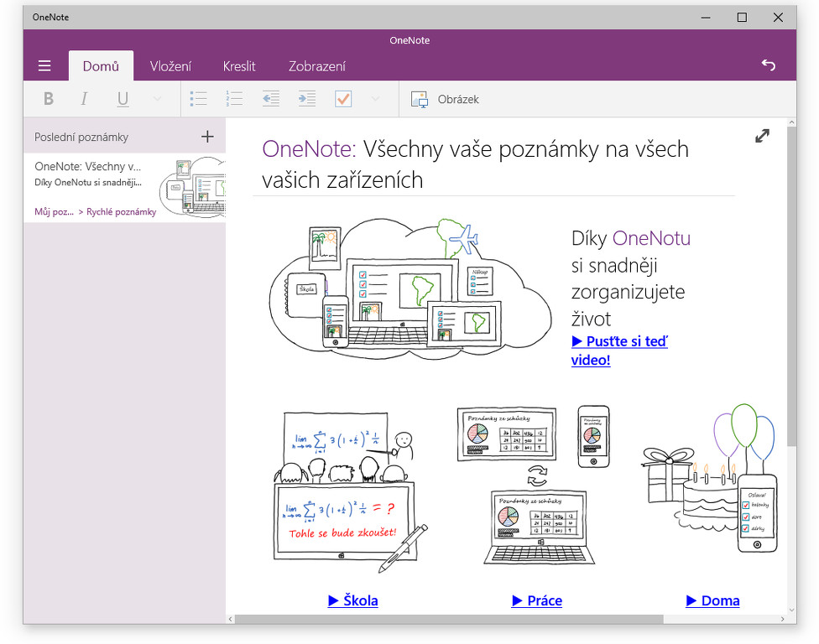The image size is (819, 644).
Task: Apply numbered list
Action: point(234,99)
